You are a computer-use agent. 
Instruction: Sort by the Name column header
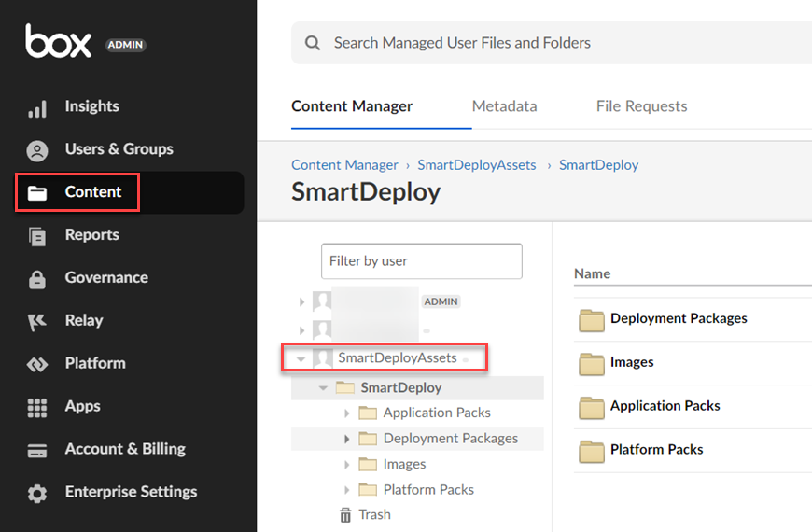click(592, 273)
